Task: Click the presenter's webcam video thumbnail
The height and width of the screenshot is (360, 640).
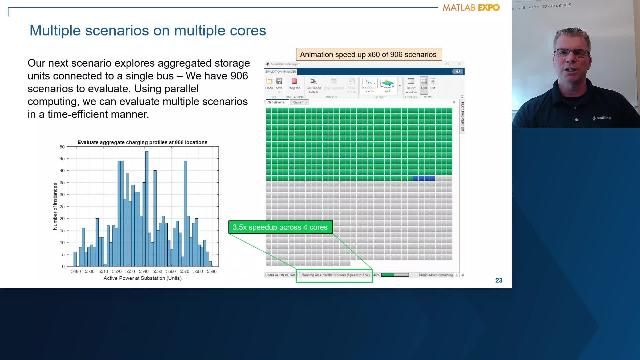Action: point(576,64)
